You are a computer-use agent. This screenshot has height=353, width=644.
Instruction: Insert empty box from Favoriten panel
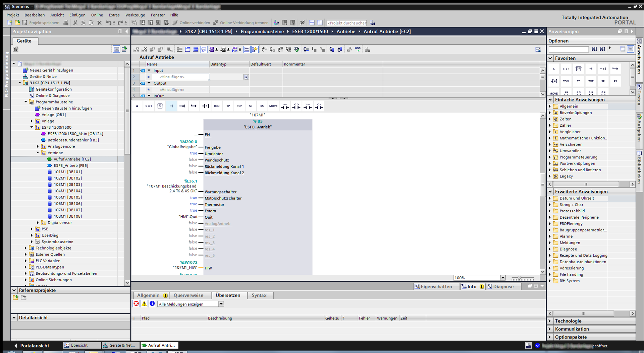pyautogui.click(x=579, y=69)
